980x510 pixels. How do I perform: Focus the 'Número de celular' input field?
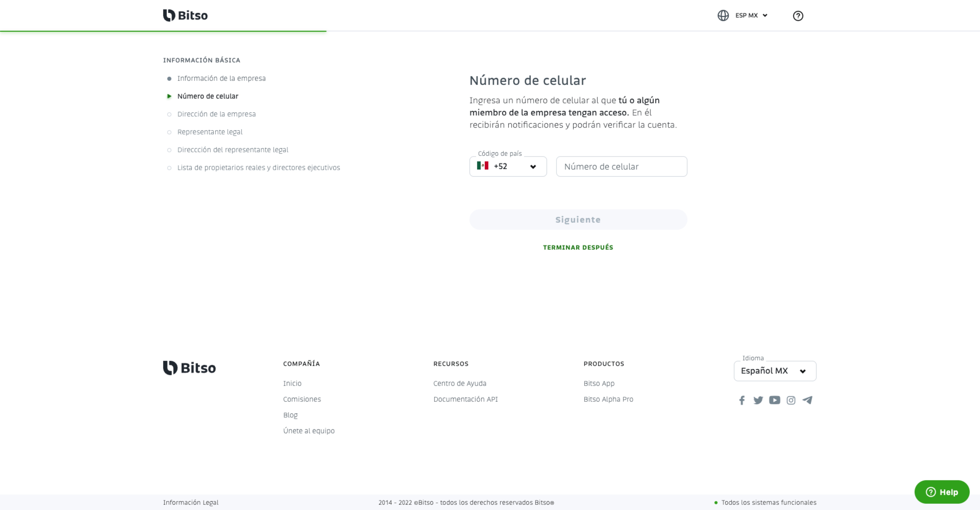coord(621,167)
